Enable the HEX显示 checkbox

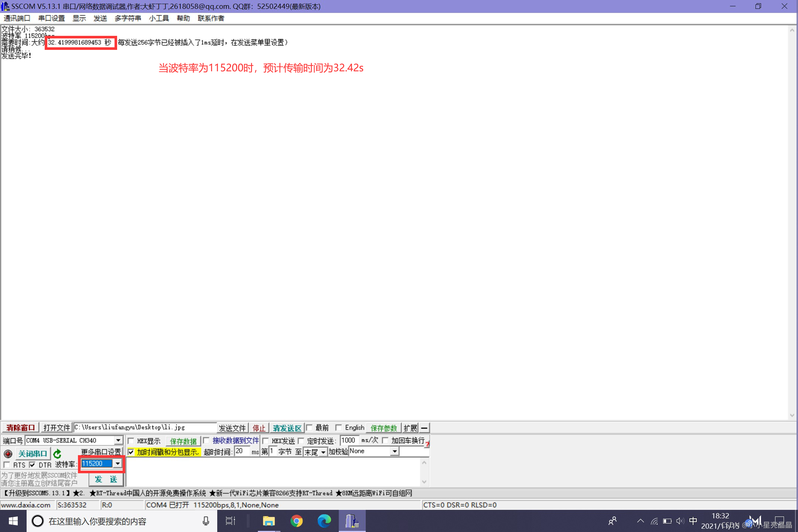[x=131, y=441]
